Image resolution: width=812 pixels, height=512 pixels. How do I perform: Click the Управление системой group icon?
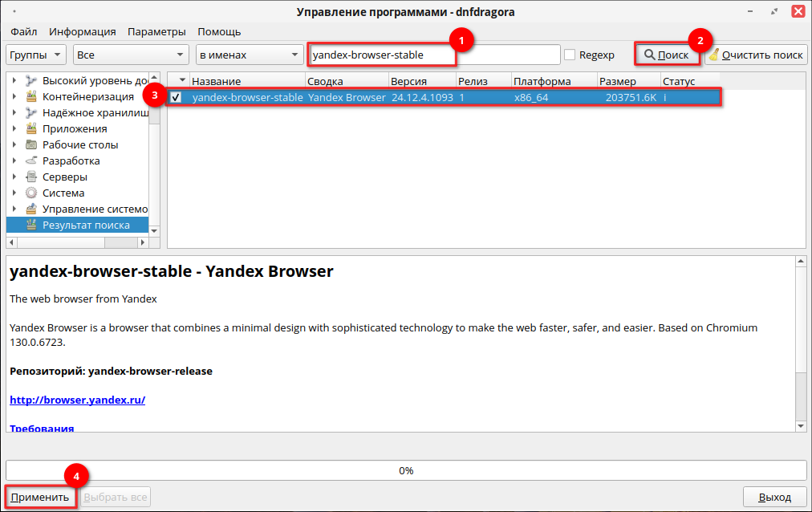coord(31,209)
